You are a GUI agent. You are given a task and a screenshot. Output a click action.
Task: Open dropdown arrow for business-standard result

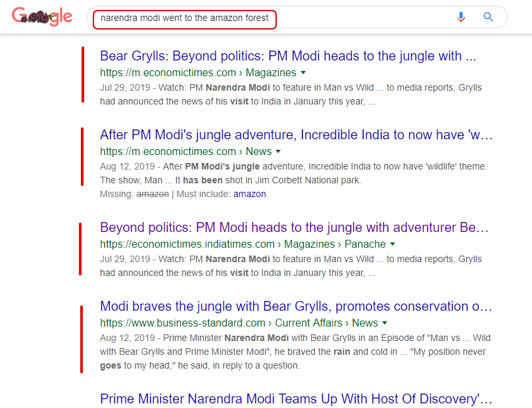(385, 323)
